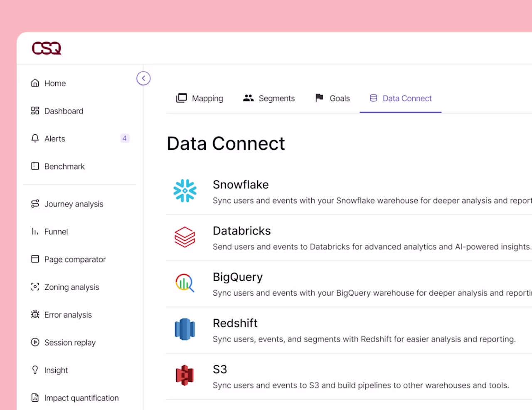This screenshot has height=410, width=532.
Task: Click the Snowflake logo icon
Action: pos(185,191)
